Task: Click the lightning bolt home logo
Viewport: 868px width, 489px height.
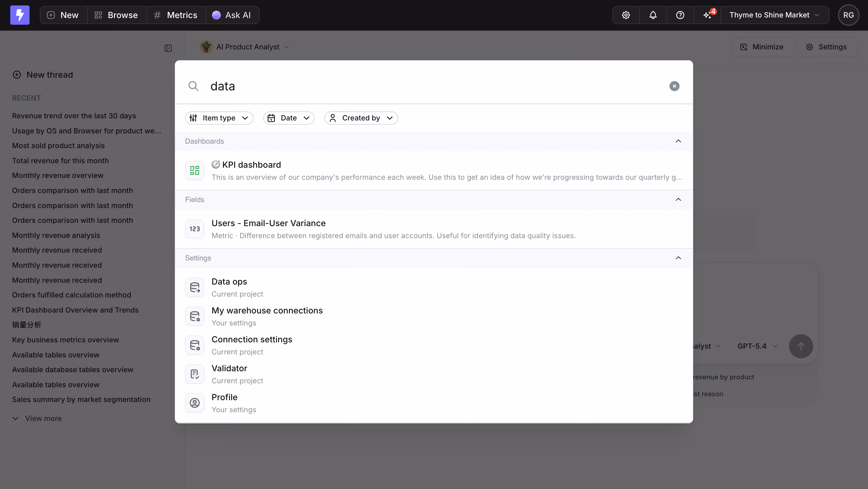Action: pyautogui.click(x=20, y=15)
